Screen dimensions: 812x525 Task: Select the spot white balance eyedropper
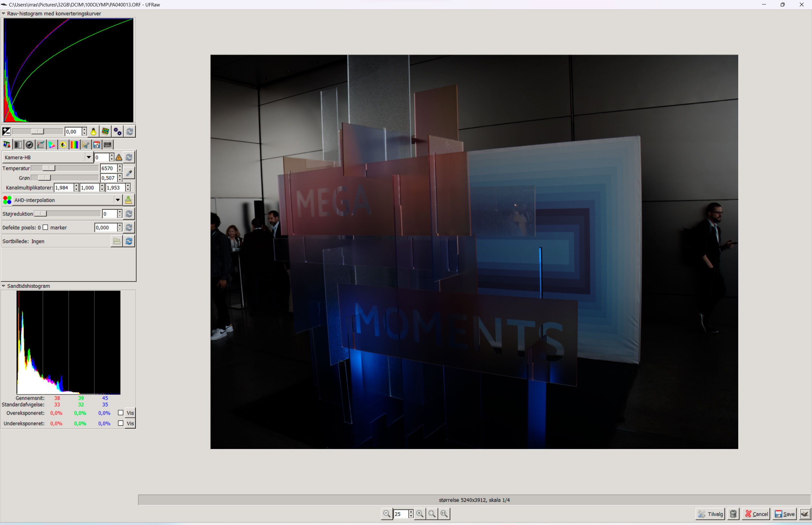tap(129, 173)
